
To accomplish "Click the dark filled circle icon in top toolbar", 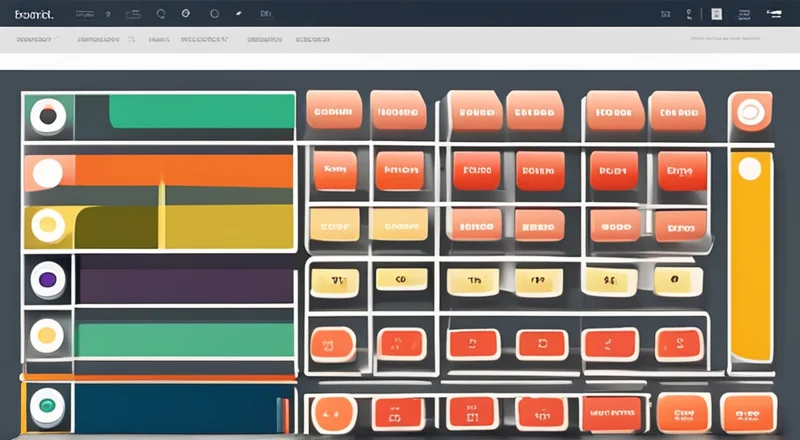I will (x=185, y=14).
